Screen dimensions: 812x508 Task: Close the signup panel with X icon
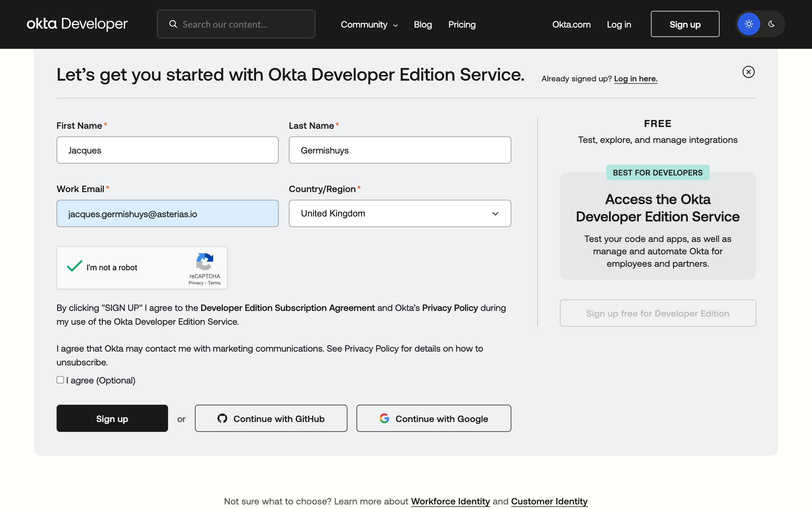pyautogui.click(x=748, y=72)
